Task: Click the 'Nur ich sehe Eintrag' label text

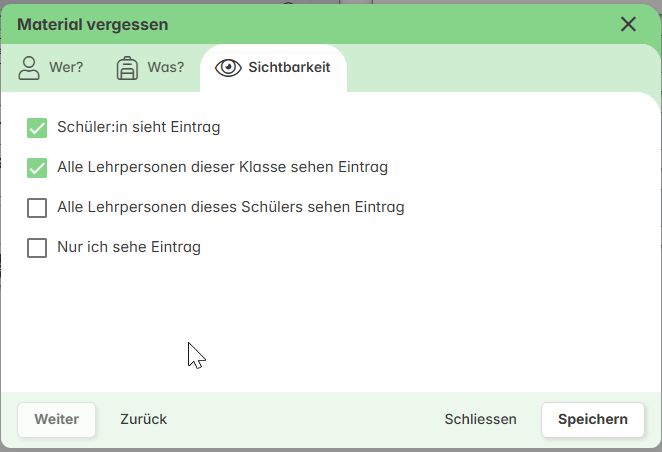Action: 129,248
